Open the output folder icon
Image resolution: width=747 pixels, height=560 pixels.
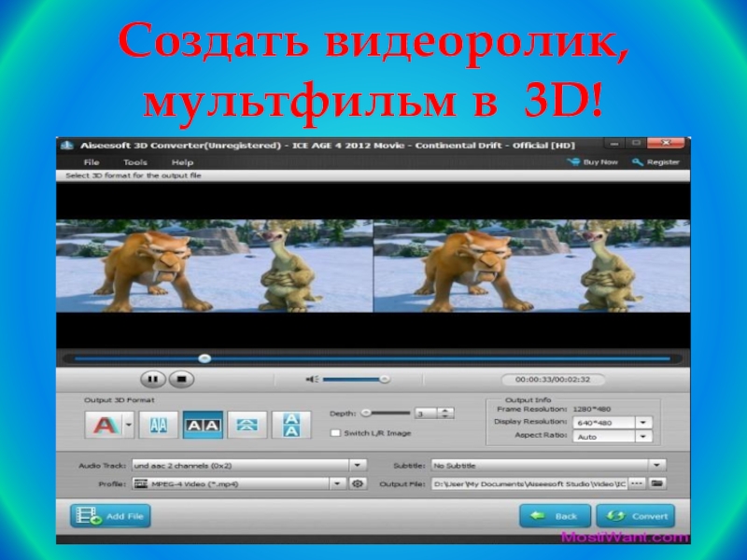pyautogui.click(x=657, y=483)
